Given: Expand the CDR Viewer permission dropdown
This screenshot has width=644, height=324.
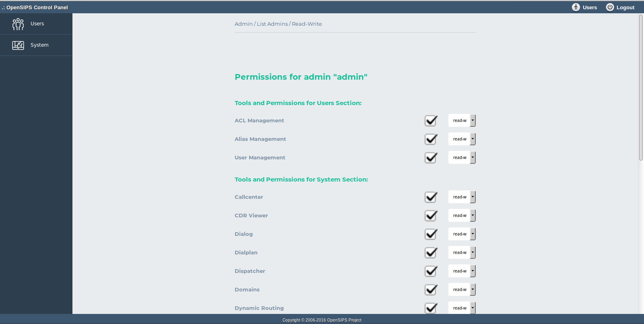Looking at the screenshot, I should (x=462, y=215).
